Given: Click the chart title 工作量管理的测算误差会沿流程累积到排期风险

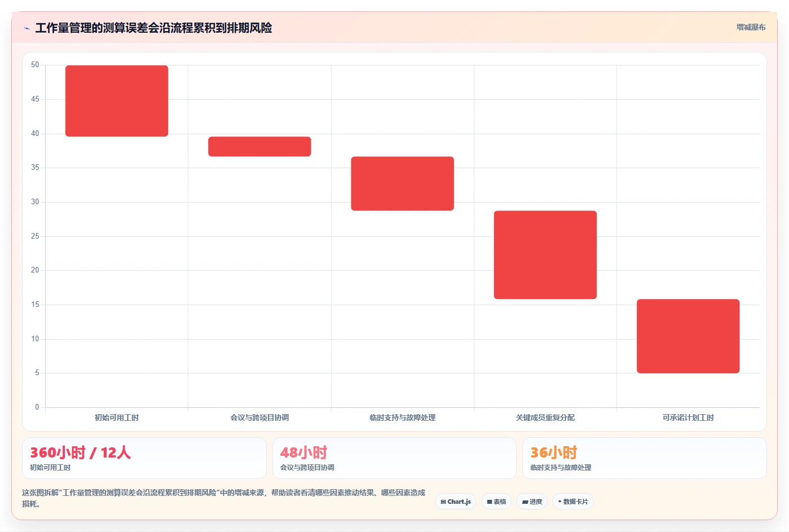Looking at the screenshot, I should coord(153,28).
